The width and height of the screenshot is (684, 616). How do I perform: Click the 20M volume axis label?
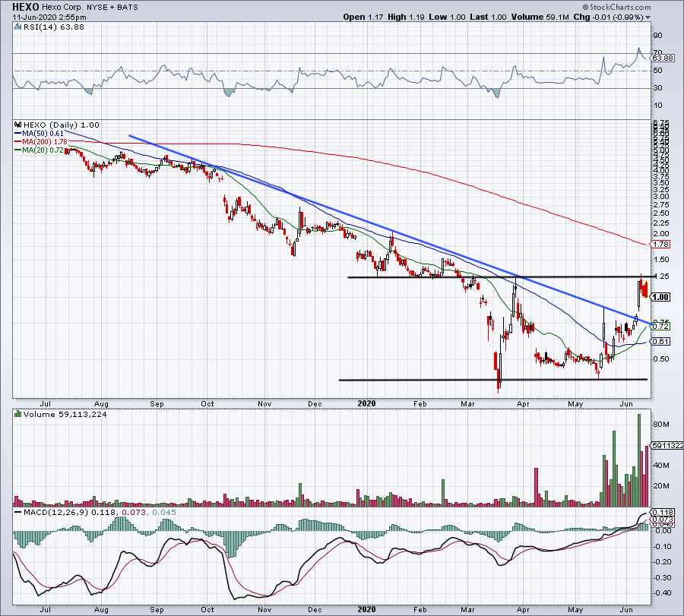(661, 486)
